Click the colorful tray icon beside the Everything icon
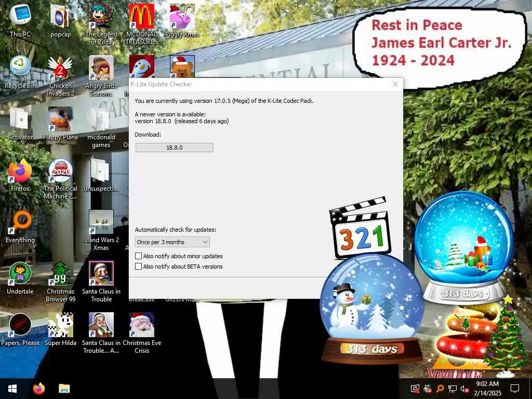This screenshot has width=532, height=399. [428, 389]
